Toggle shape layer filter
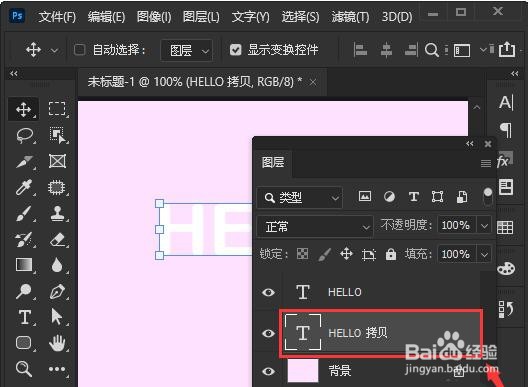 tap(437, 196)
